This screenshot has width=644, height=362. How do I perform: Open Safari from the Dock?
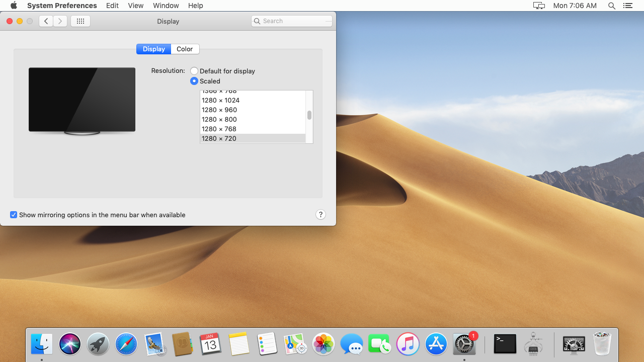click(126, 344)
